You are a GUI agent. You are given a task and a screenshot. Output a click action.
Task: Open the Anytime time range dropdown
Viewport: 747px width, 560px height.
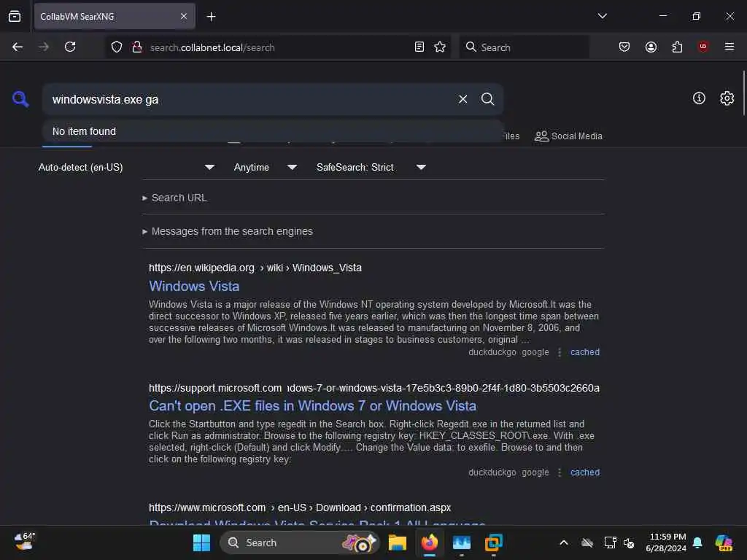[x=266, y=167]
